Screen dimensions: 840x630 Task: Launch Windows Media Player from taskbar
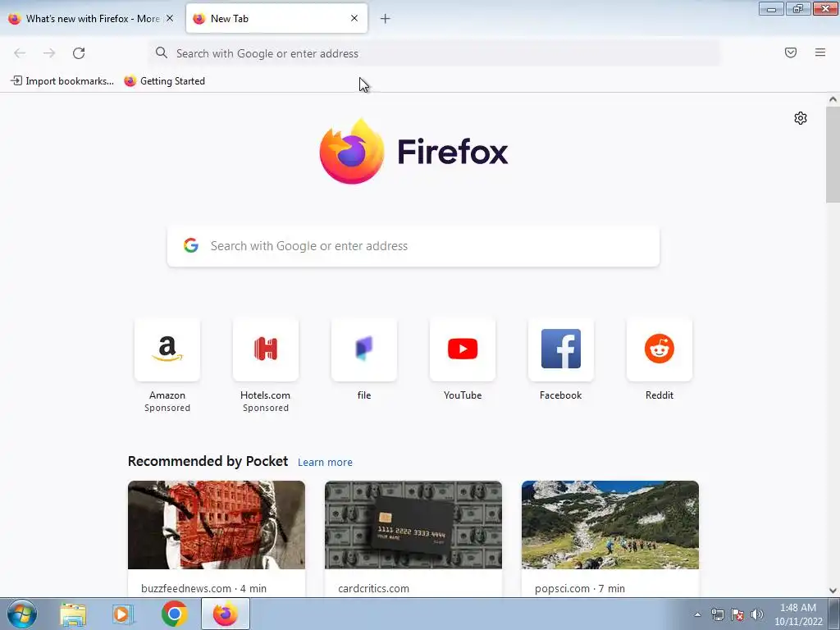point(123,614)
